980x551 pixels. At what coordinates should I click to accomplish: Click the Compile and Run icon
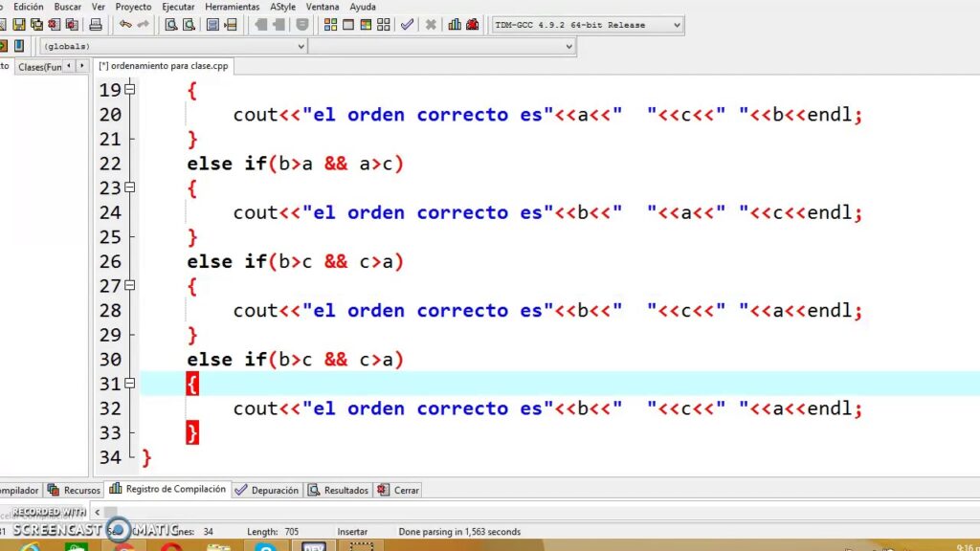click(x=366, y=25)
